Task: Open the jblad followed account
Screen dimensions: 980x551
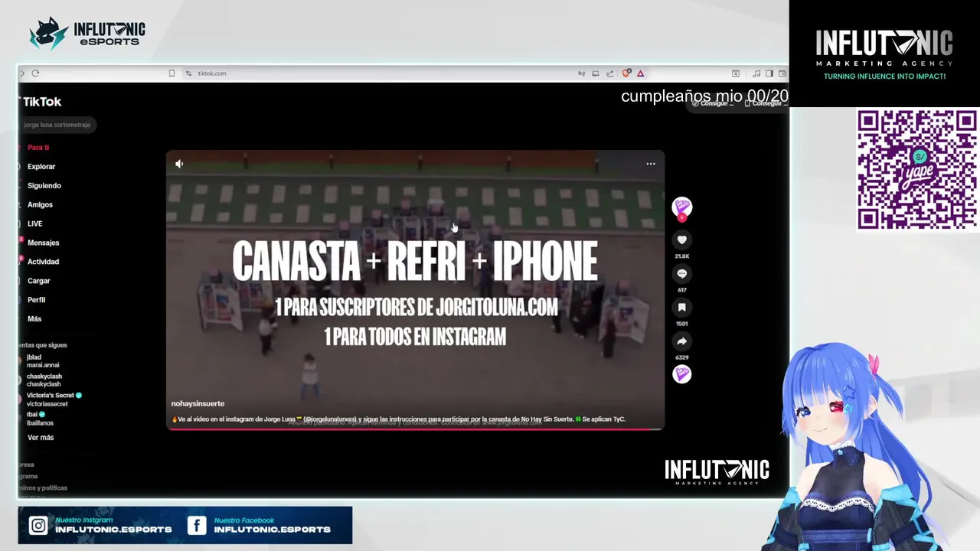Action: click(42, 361)
